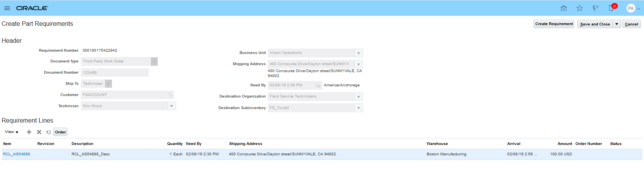Cancel the part requirement
Image resolution: width=644 pixels, height=170 pixels.
pos(631,24)
